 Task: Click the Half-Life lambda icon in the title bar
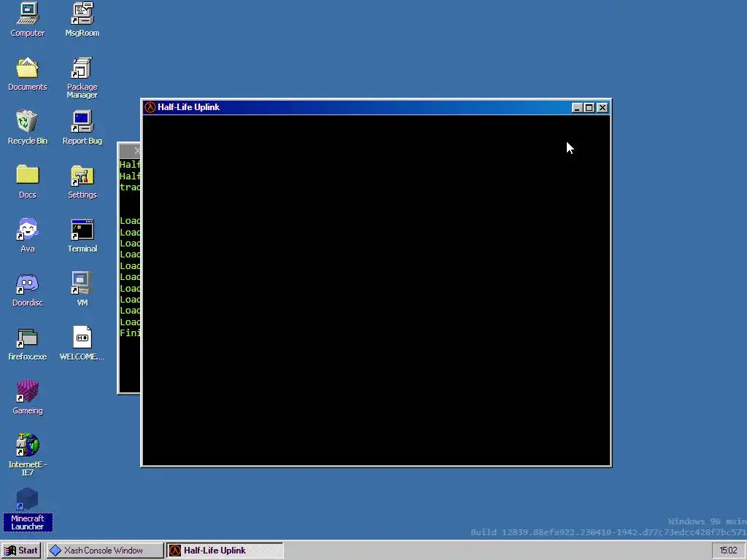[x=150, y=107]
